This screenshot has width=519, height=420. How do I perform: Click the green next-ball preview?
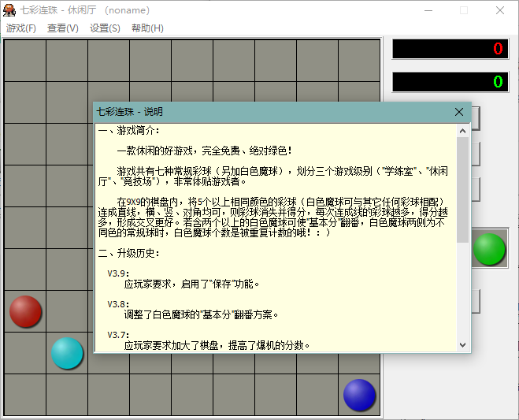point(489,249)
